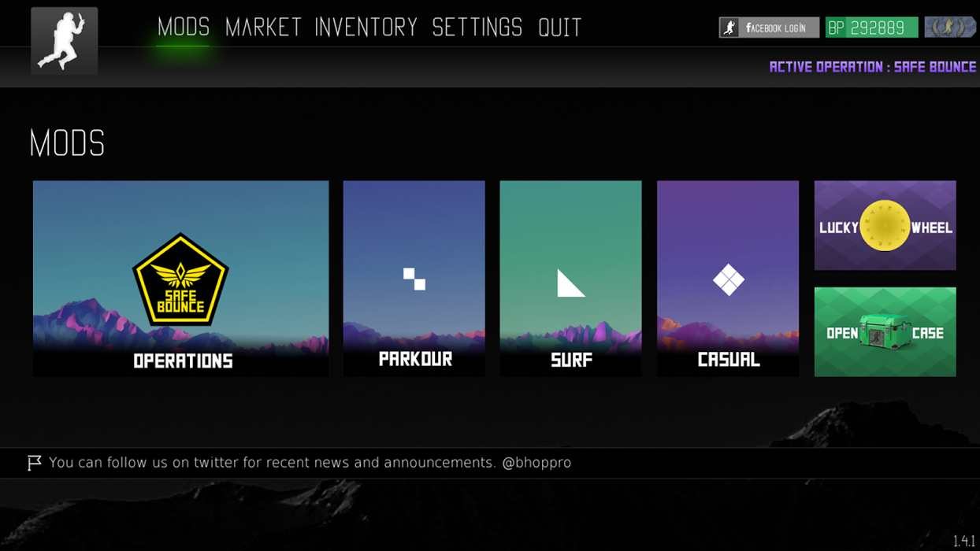Screen dimensions: 980x551
Task: Open the Settings menu
Action: coord(477,28)
